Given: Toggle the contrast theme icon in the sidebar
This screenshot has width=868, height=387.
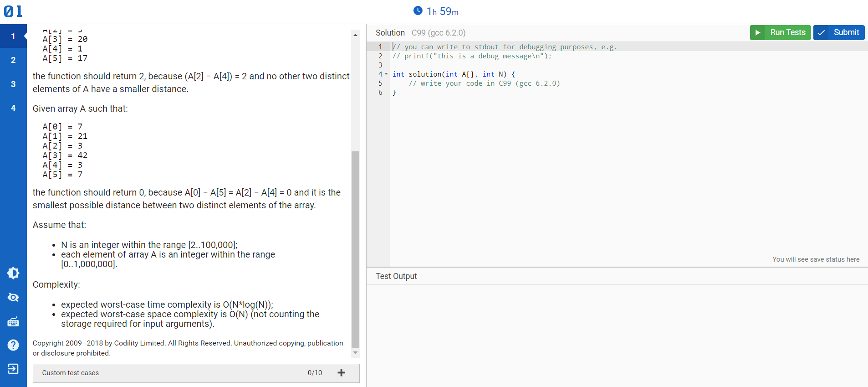Looking at the screenshot, I should tap(13, 273).
